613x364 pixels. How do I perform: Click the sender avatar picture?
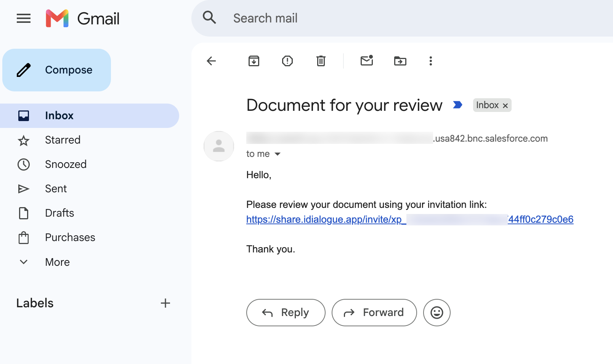pos(219,146)
